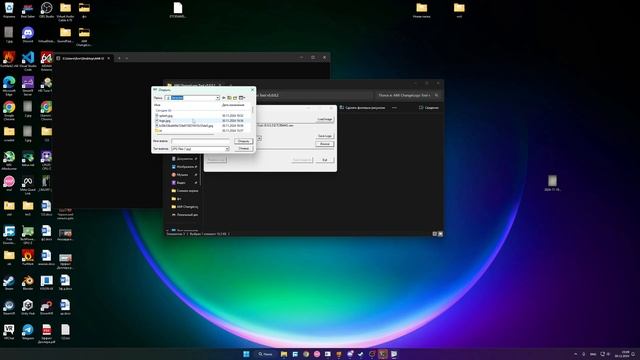Viewport: 640px width, 360px height.
Task: Open the Virtual Audio Cable desktop folder
Action: click(65, 11)
